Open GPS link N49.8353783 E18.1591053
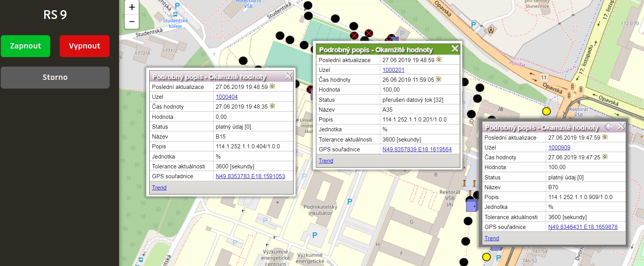The width and height of the screenshot is (644, 266). pyautogui.click(x=250, y=176)
